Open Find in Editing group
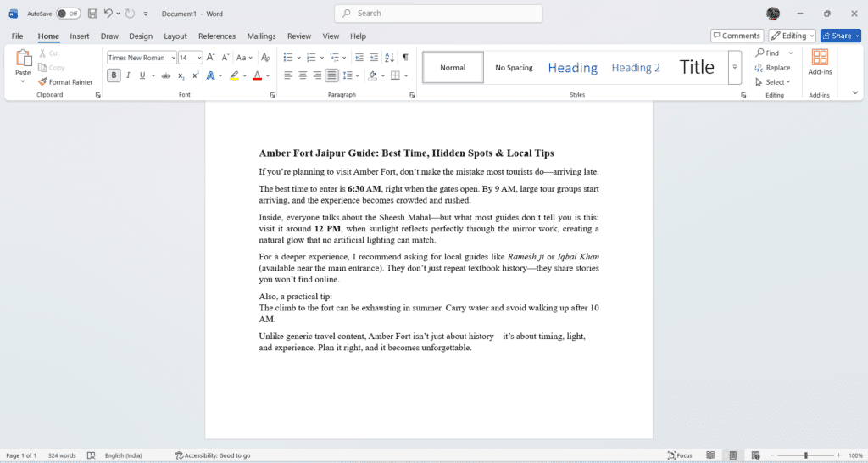Screen dimensions: 868x463 click(x=768, y=53)
